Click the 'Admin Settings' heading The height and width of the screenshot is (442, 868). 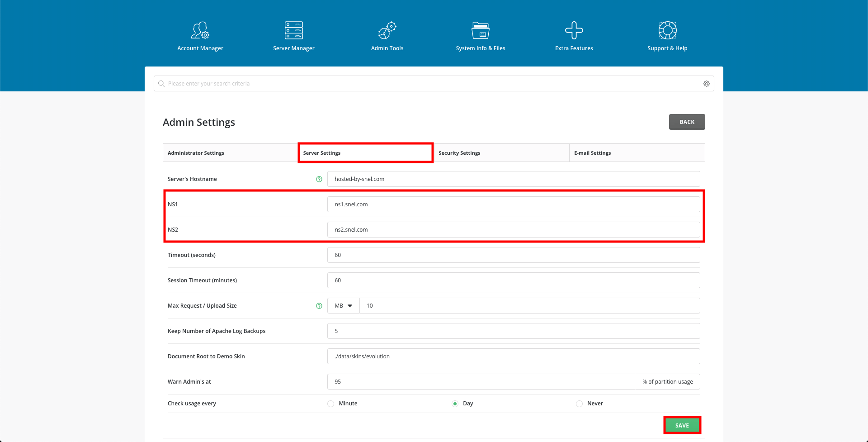point(199,122)
